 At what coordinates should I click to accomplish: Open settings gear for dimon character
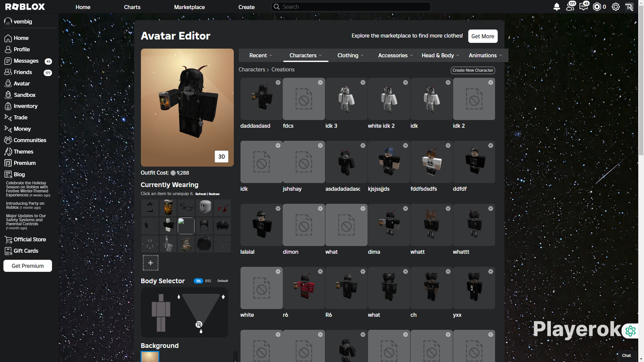pyautogui.click(x=320, y=209)
